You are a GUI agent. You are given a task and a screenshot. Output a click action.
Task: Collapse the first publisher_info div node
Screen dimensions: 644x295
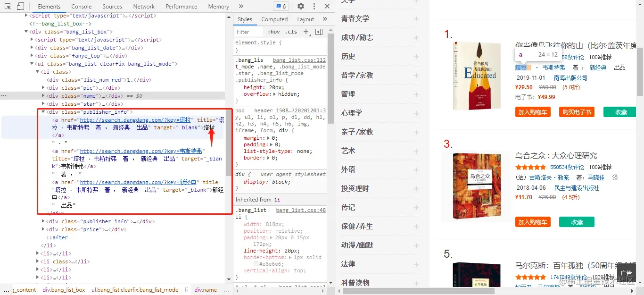click(x=43, y=112)
